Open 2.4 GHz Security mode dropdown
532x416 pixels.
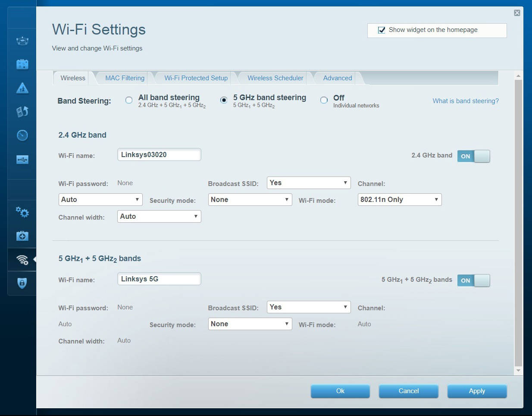250,199
